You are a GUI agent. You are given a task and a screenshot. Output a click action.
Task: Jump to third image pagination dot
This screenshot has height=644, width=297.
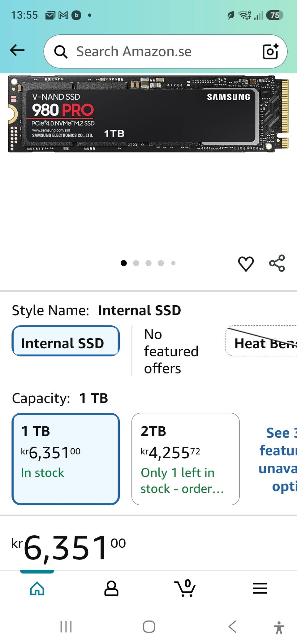coord(148,263)
